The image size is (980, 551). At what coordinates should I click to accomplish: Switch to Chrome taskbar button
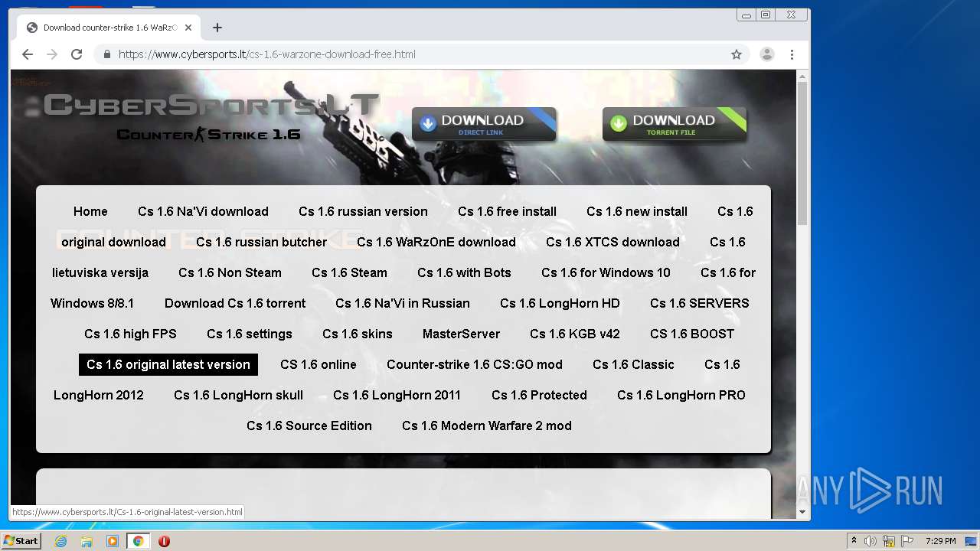[x=139, y=541]
